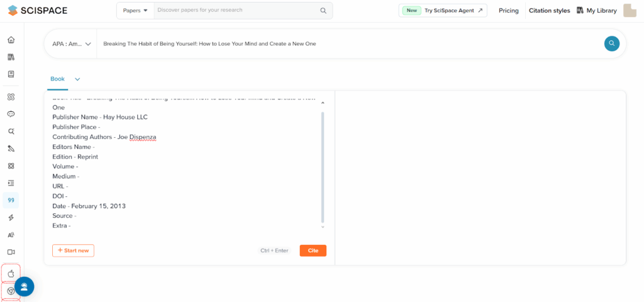
Task: Click the Publisher Name - Hay House LLC line
Action: coord(100,117)
